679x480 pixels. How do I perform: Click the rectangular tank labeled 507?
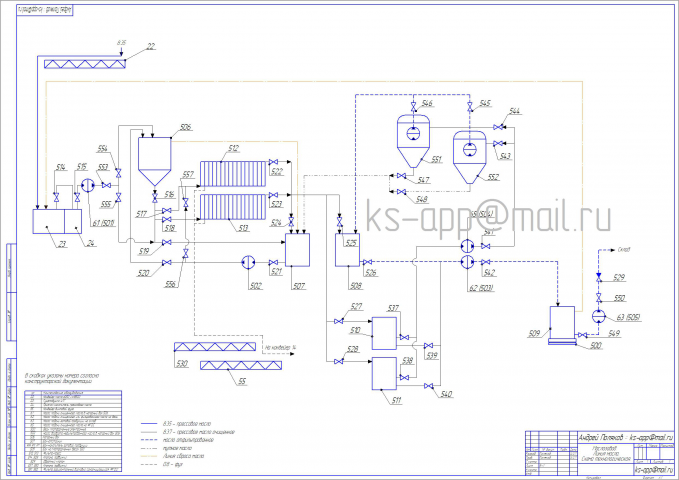point(297,250)
